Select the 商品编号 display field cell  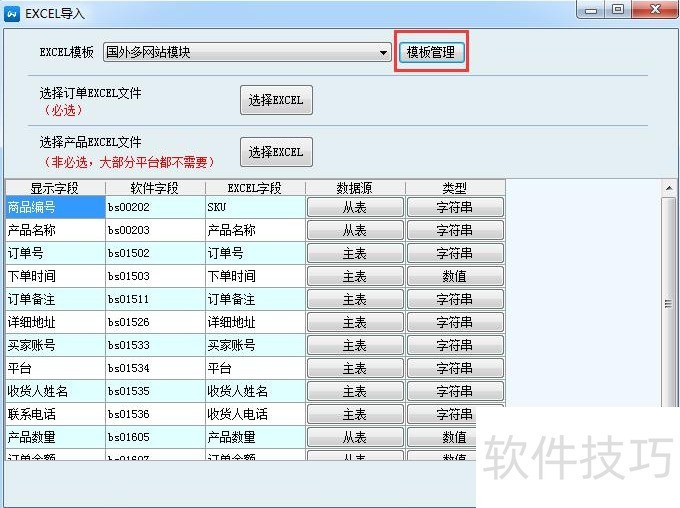click(x=55, y=208)
